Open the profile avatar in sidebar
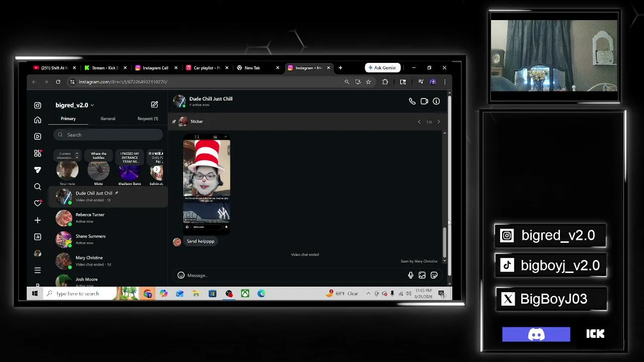The height and width of the screenshot is (362, 644). (38, 253)
